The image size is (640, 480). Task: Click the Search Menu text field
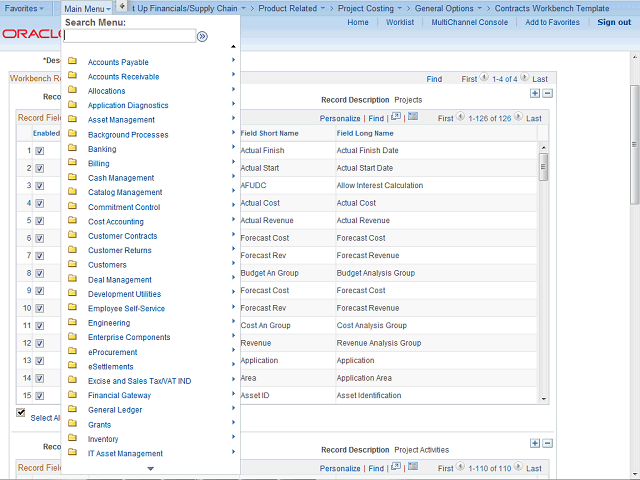click(x=130, y=36)
